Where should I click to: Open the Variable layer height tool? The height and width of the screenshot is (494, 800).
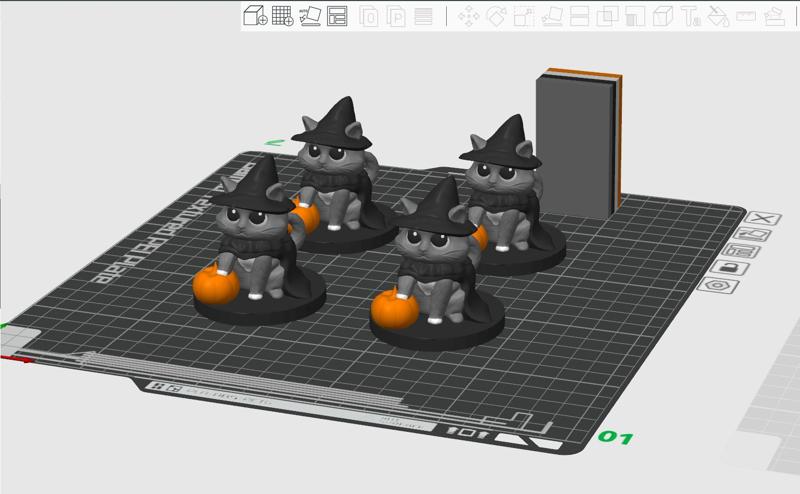pyautogui.click(x=423, y=17)
